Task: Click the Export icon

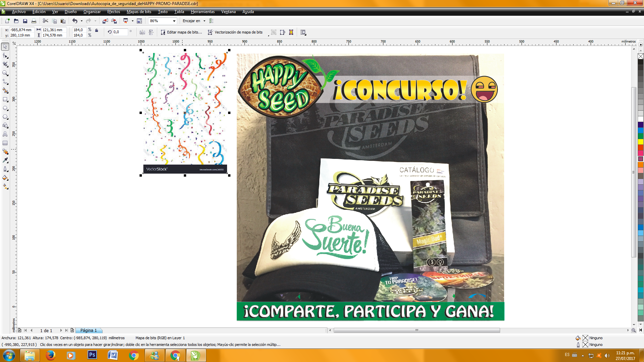Action: point(114,21)
